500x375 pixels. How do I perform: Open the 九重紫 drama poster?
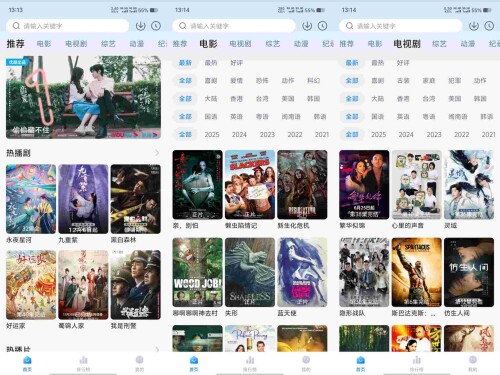(83, 199)
